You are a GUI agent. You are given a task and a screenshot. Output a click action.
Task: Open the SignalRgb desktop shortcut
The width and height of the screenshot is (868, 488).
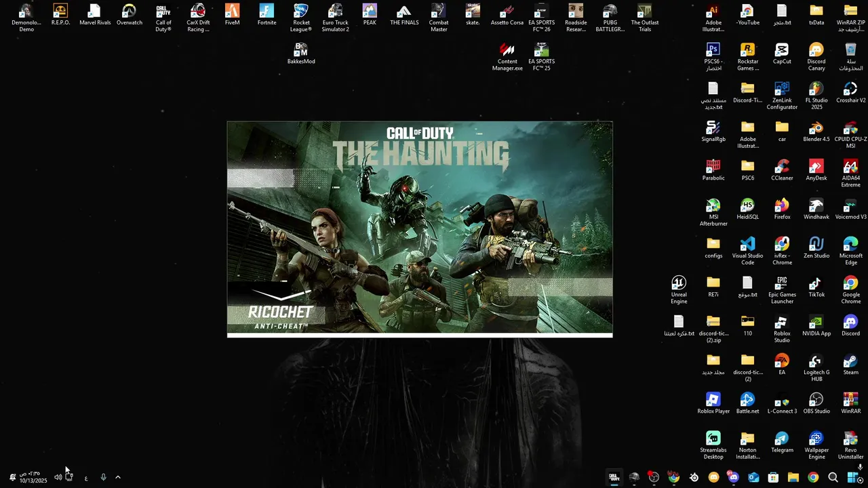[x=713, y=131]
